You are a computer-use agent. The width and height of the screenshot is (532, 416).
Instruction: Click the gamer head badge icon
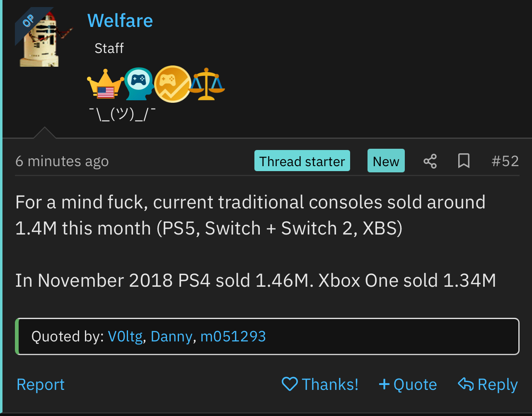click(139, 84)
